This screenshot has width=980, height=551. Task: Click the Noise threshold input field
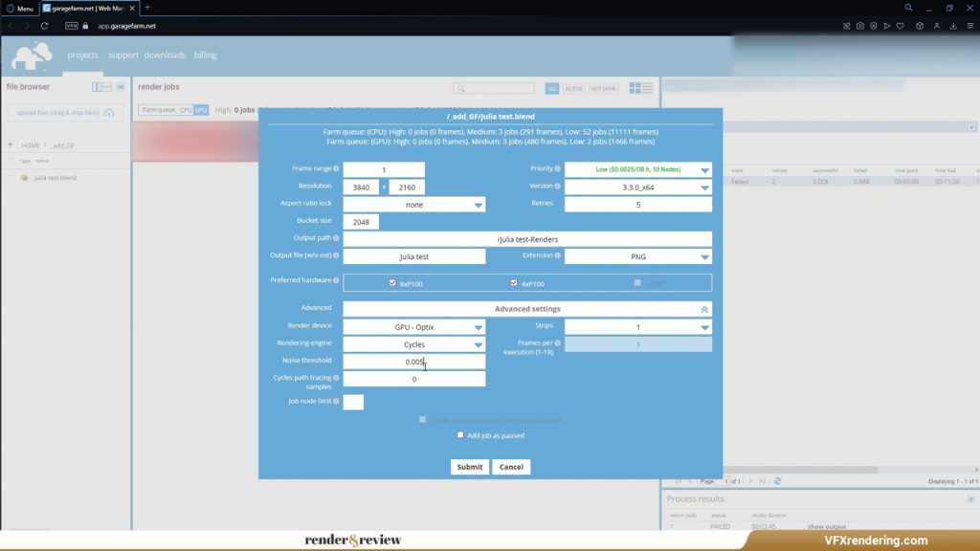pos(414,361)
